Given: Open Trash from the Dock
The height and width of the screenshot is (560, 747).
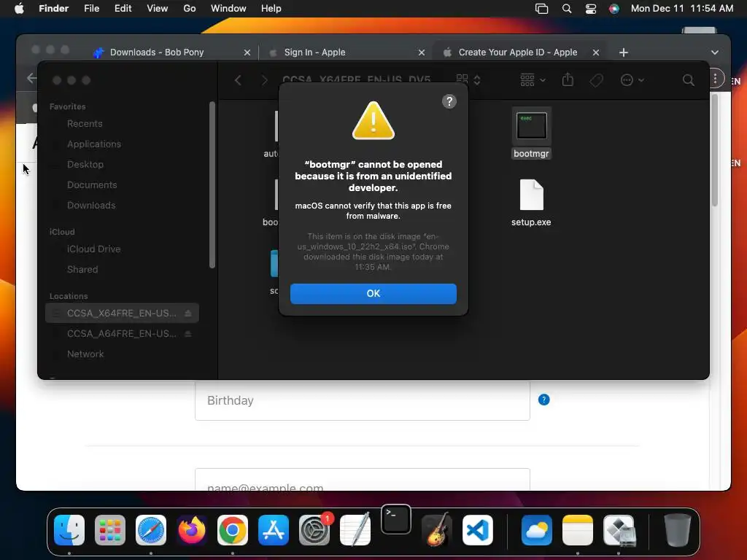Looking at the screenshot, I should pyautogui.click(x=677, y=530).
